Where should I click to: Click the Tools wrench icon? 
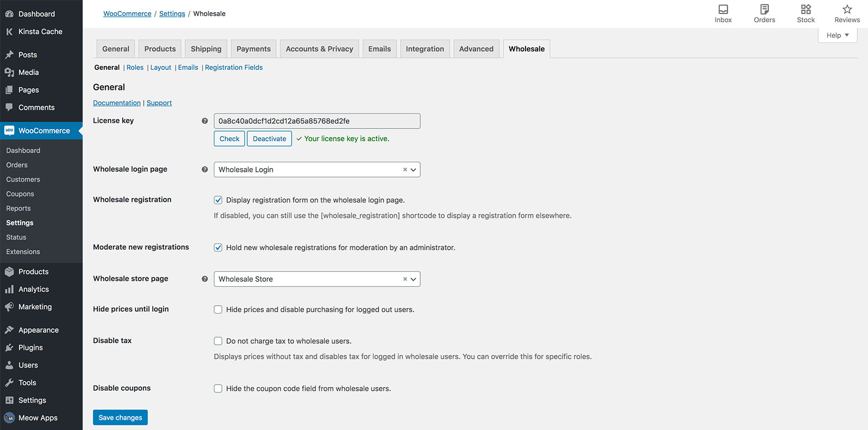10,383
